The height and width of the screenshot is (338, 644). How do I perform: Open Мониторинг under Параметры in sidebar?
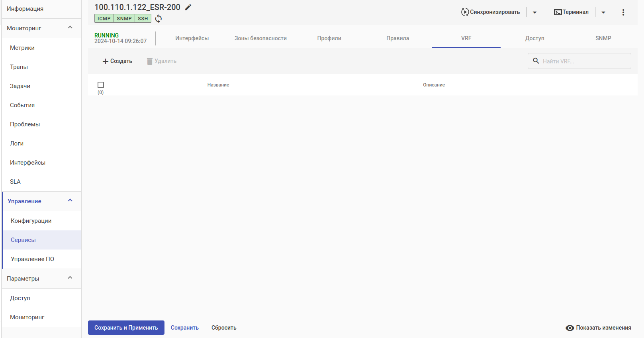tap(41, 317)
